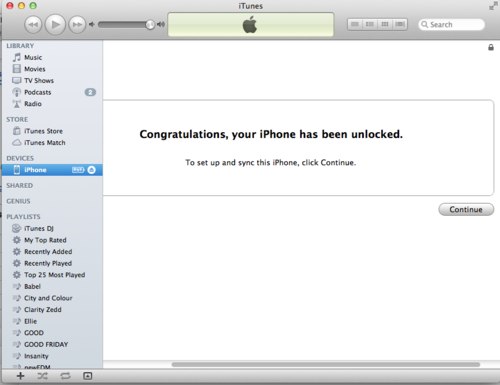The height and width of the screenshot is (385, 500).
Task: Open the Babel playlist
Action: pos(52,286)
